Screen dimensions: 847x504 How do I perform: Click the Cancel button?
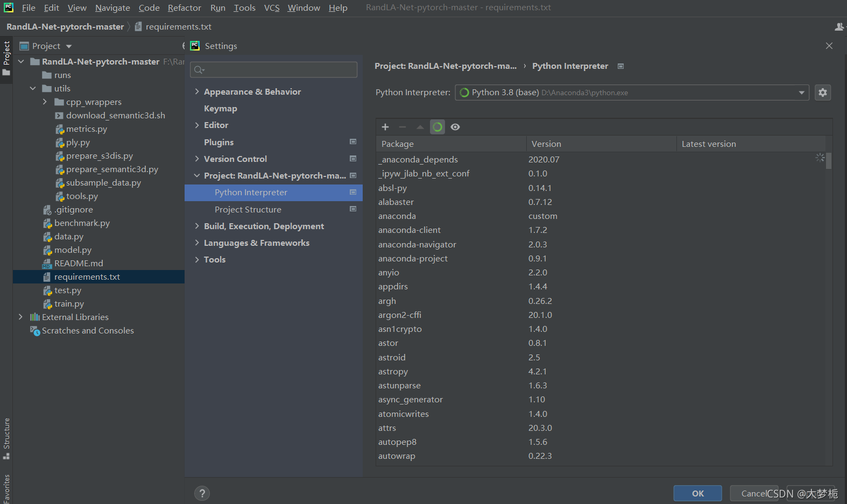tap(754, 493)
